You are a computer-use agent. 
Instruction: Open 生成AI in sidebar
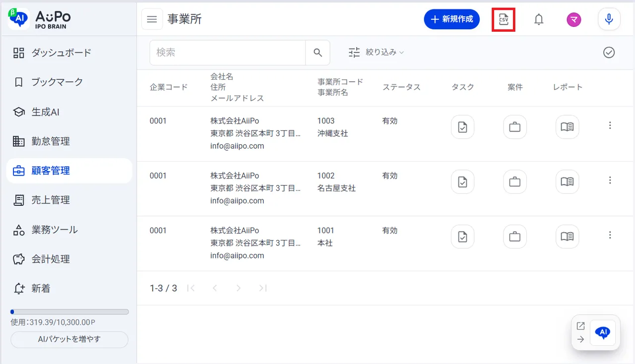[x=69, y=112]
